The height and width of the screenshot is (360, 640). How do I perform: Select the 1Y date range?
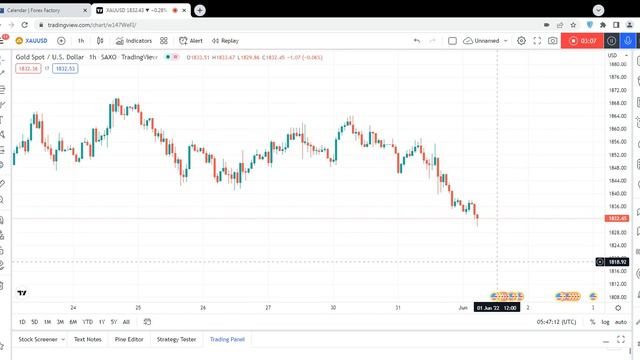pos(102,322)
